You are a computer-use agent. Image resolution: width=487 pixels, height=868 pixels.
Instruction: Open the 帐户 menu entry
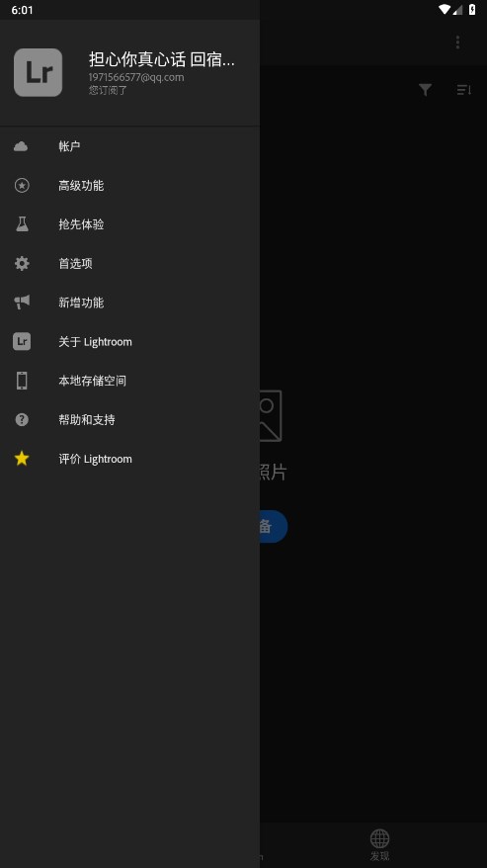tap(130, 146)
